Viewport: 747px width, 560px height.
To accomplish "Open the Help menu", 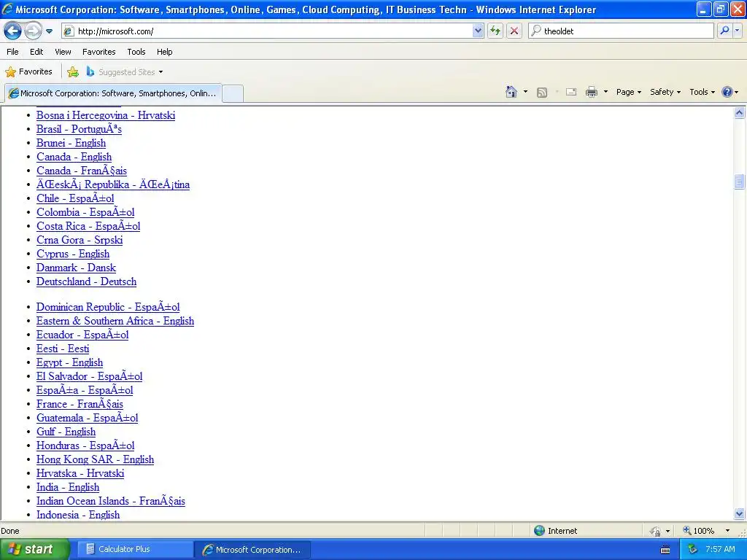I will click(x=164, y=52).
